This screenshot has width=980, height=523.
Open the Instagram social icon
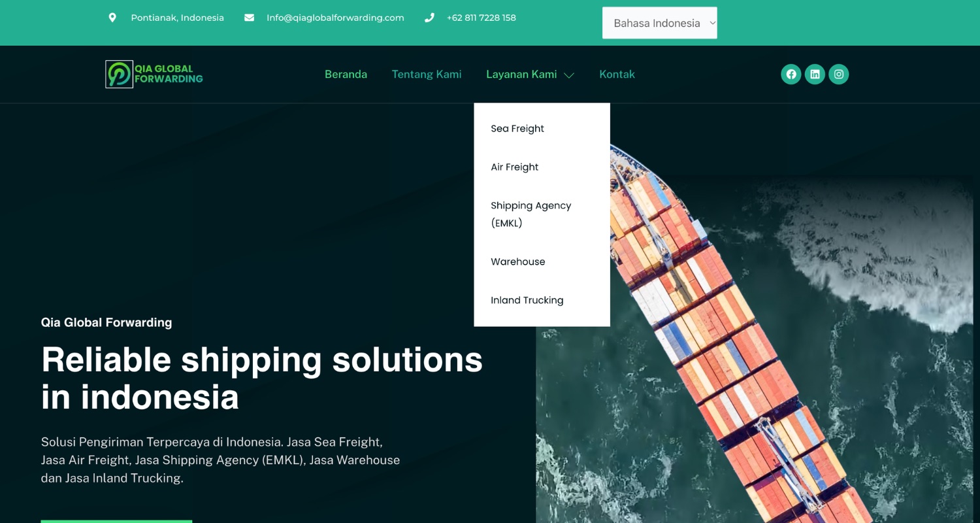tap(839, 74)
